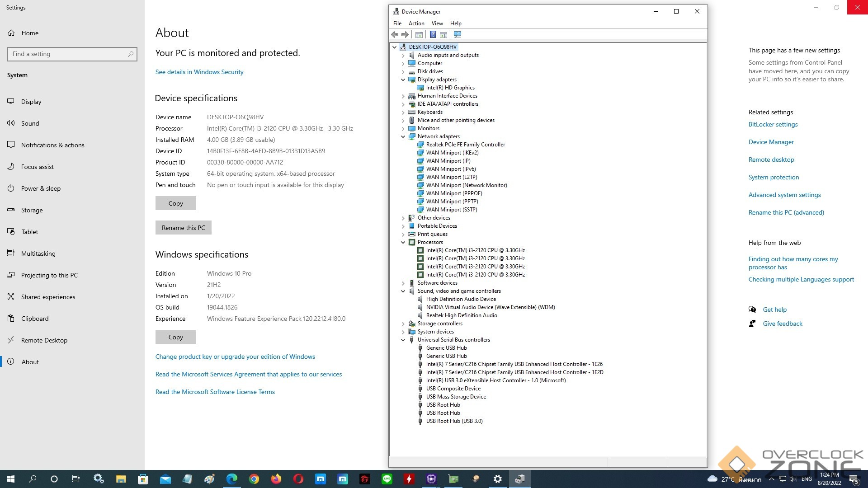Viewport: 868px width, 488px height.
Task: Expand the Other devices category
Action: pos(403,218)
